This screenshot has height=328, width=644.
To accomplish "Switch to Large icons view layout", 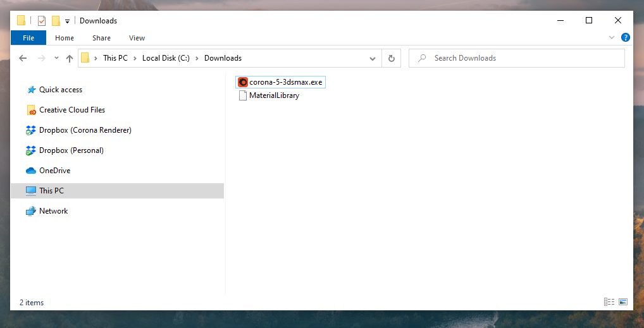I will click(x=622, y=302).
